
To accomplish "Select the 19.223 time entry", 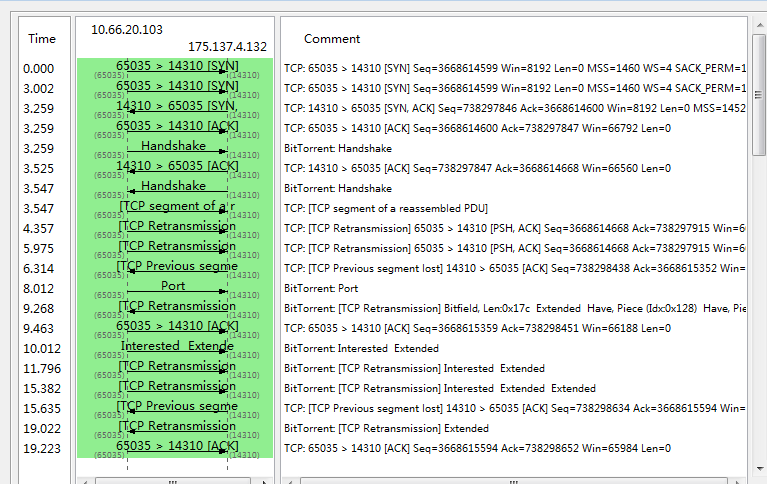I will 39,449.
